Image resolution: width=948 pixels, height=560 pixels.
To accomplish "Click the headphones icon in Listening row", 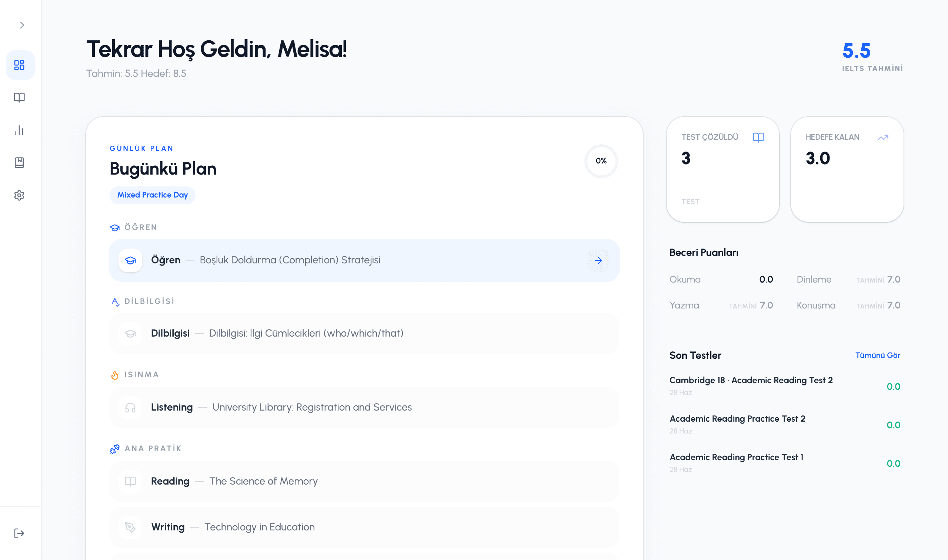I will 130,408.
